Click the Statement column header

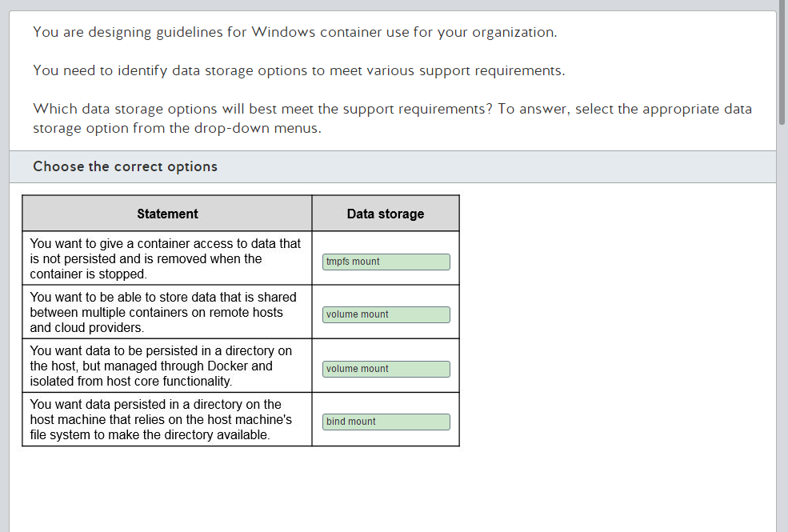(x=167, y=214)
